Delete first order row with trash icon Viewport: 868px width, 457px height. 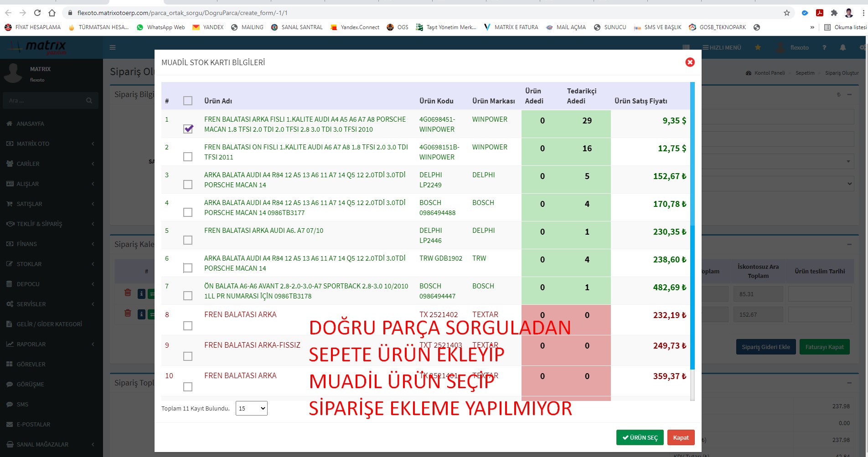point(128,293)
